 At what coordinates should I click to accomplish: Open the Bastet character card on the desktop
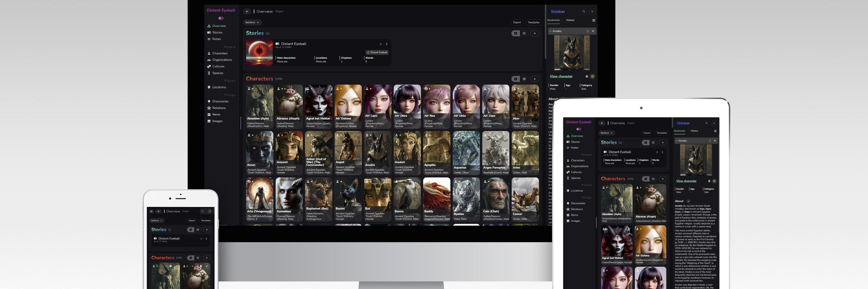coord(348,199)
